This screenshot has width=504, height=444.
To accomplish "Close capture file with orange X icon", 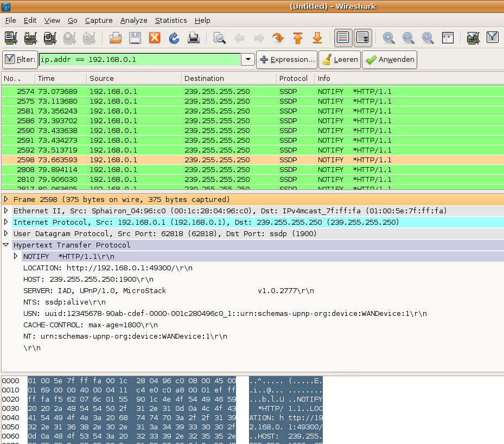I will [155, 38].
